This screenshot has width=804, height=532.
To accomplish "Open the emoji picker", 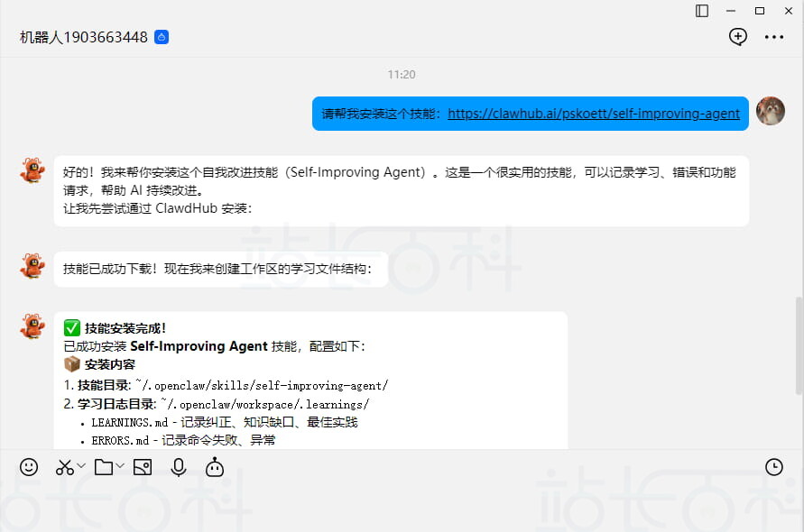I will [28, 467].
